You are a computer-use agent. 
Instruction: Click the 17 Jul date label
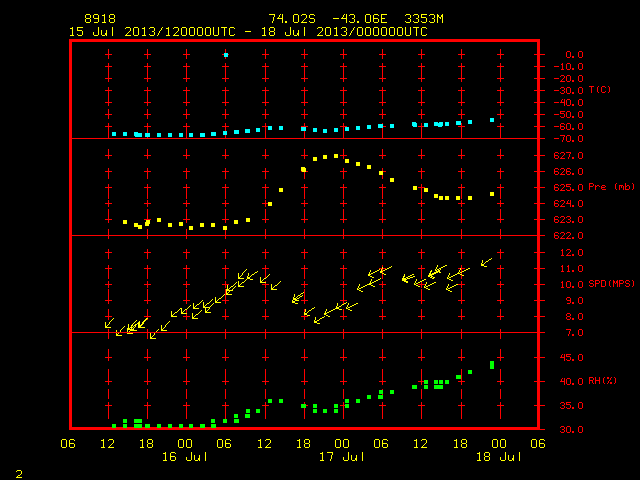pos(342,456)
